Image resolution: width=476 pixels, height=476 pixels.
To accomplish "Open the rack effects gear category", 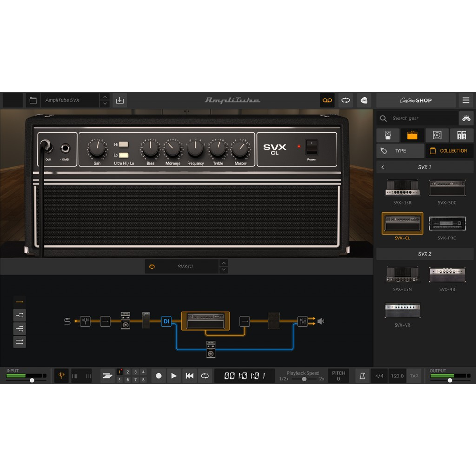I will pyautogui.click(x=461, y=136).
